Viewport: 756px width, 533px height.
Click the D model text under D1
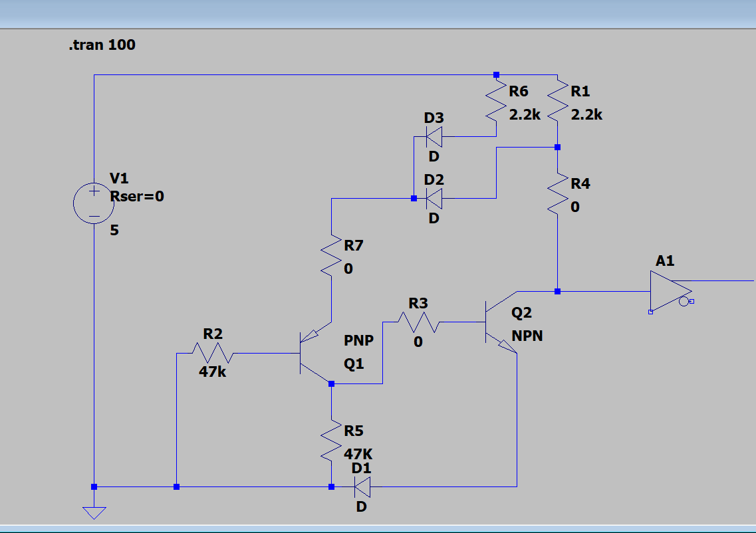pyautogui.click(x=362, y=506)
